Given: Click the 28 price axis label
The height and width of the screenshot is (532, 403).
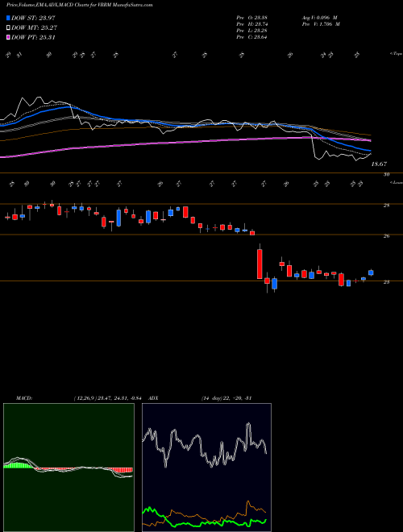Looking at the screenshot, I should click(x=386, y=206).
